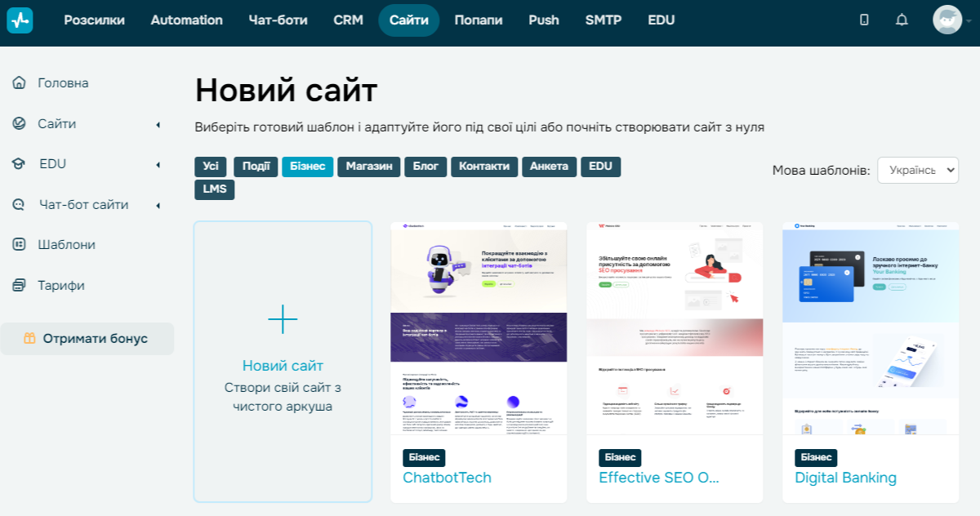Enable the Анкета template filter
The height and width of the screenshot is (516, 980).
pyautogui.click(x=550, y=166)
